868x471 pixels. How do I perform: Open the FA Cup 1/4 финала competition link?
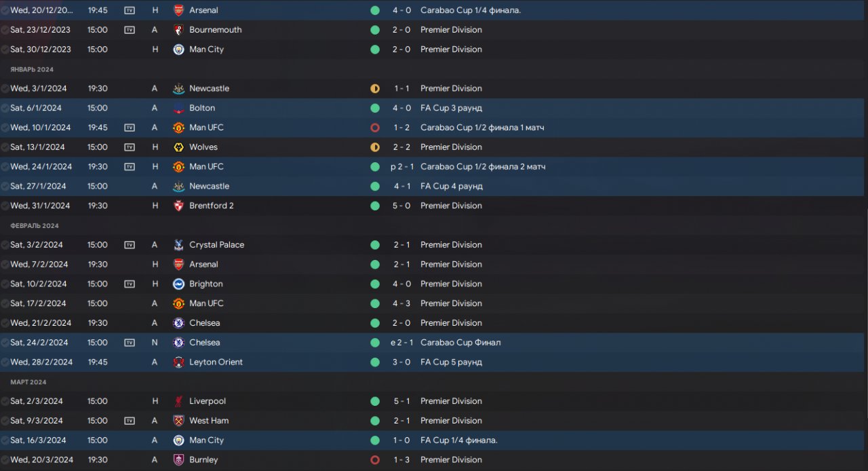tap(458, 440)
